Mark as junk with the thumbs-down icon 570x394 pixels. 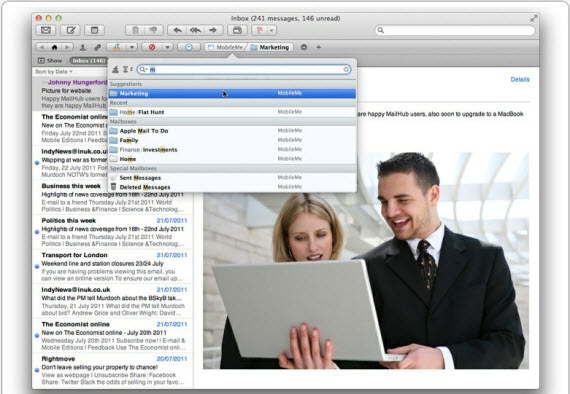pos(154,30)
